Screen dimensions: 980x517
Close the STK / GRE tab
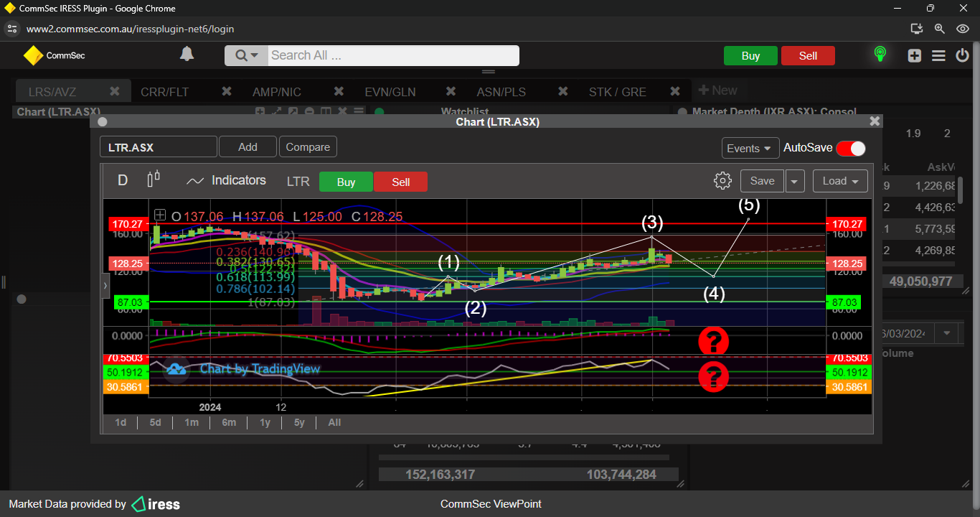click(x=674, y=91)
